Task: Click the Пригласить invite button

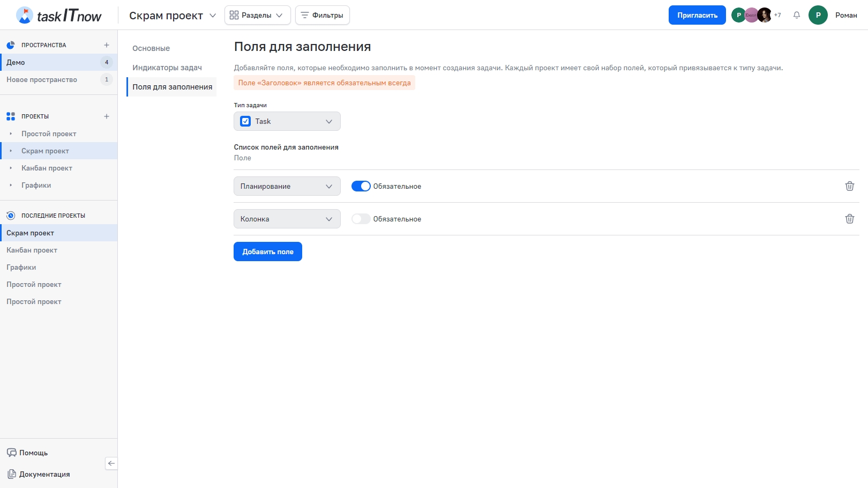Action: point(697,15)
